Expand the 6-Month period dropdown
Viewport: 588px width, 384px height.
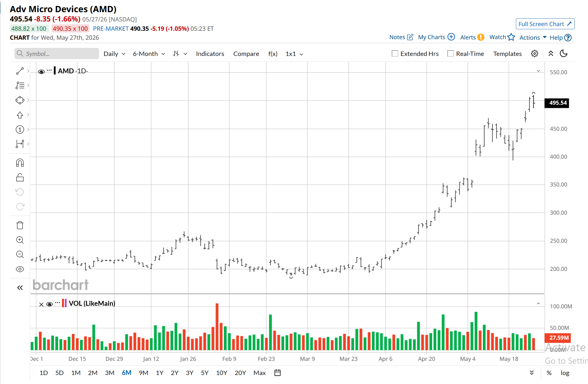pos(149,54)
